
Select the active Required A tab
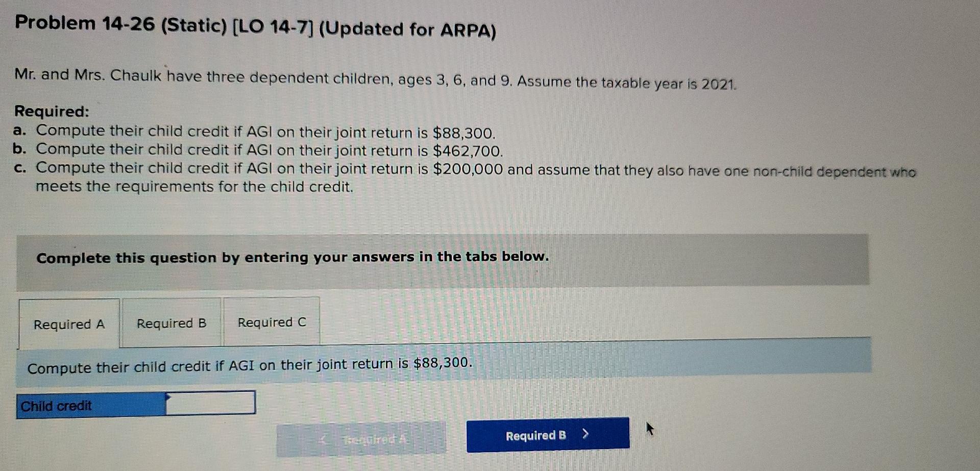(x=69, y=324)
